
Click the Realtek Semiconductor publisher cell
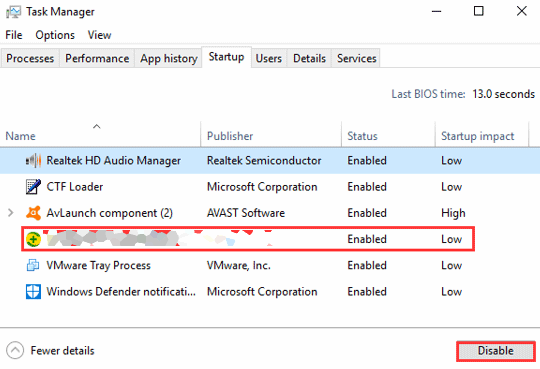[264, 161]
